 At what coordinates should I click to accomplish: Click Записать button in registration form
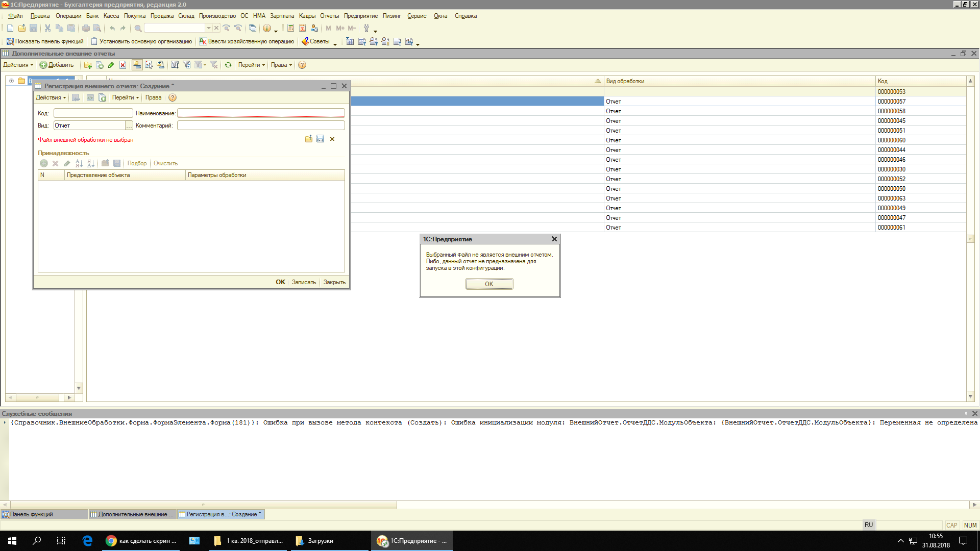click(x=304, y=282)
